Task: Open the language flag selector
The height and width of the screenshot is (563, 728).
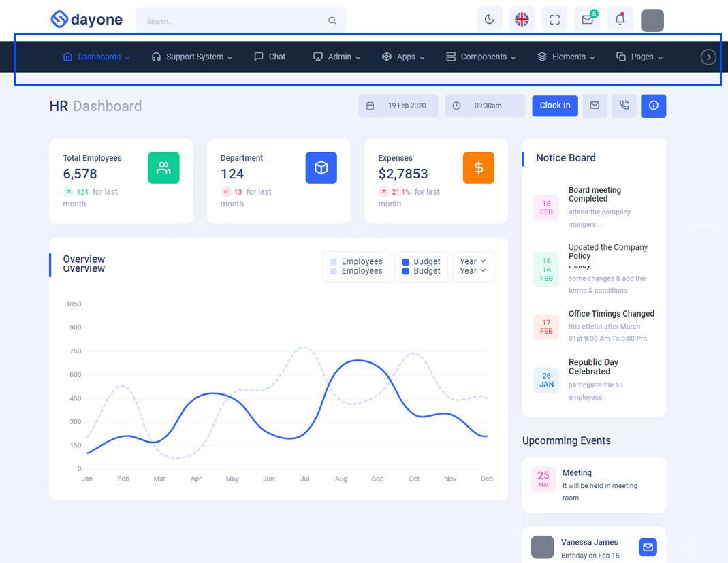Action: point(522,20)
